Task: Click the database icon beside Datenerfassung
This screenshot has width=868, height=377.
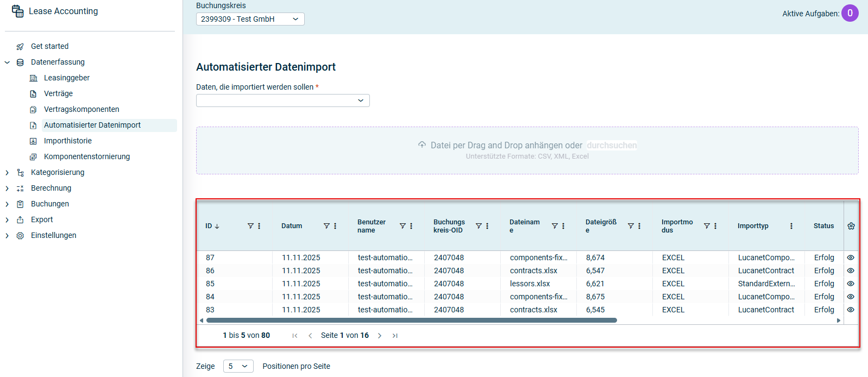Action: click(x=20, y=62)
